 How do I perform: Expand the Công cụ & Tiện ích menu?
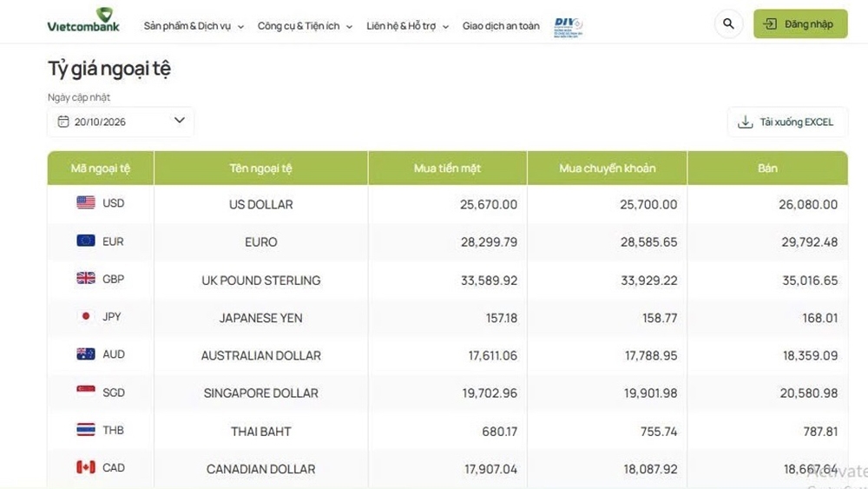pyautogui.click(x=305, y=26)
